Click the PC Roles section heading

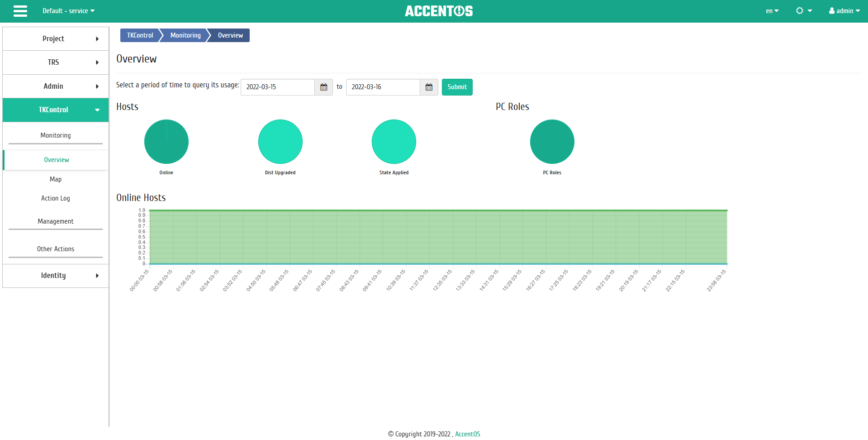512,107
